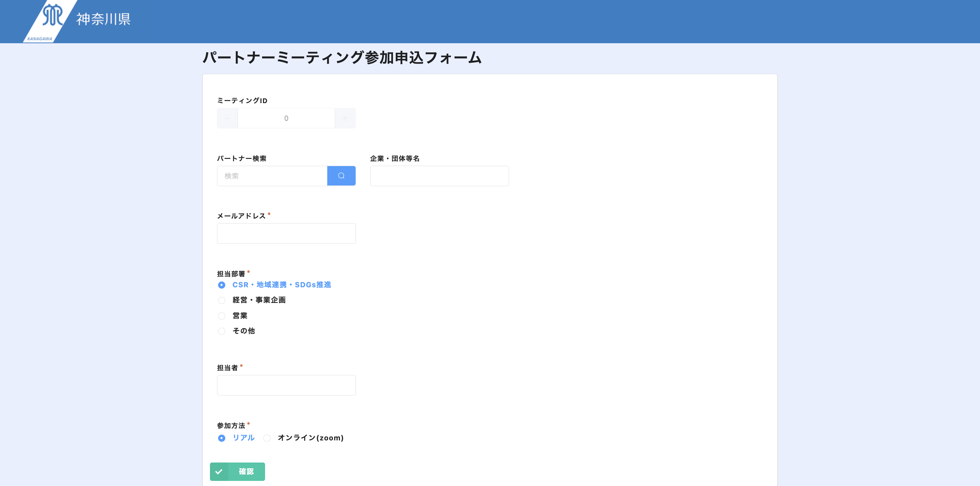Choose 営業 radio option
Image resolution: width=980 pixels, height=486 pixels.
[x=222, y=316]
